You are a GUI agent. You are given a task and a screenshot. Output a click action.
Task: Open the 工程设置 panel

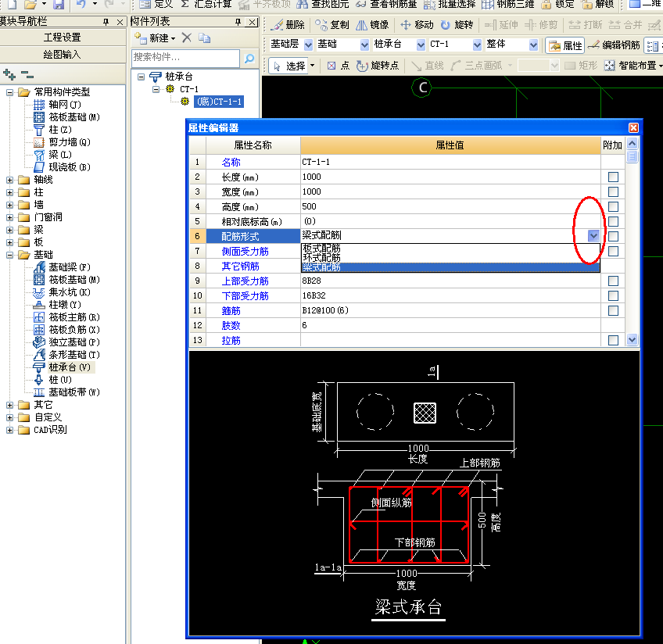tap(63, 38)
